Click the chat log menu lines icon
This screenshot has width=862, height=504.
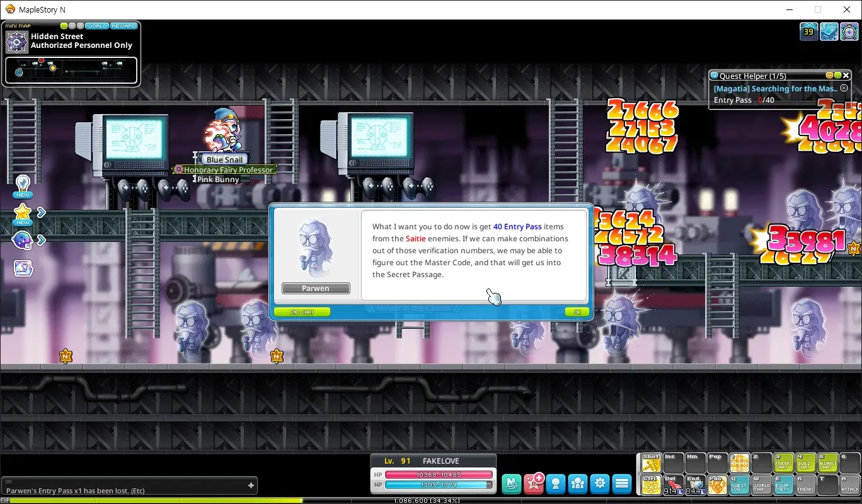coord(9,481)
